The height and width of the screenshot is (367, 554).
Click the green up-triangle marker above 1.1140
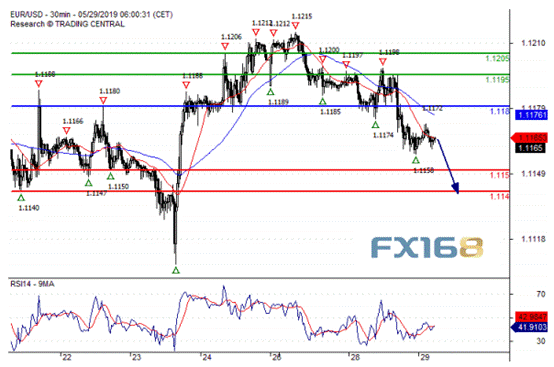pos(21,198)
